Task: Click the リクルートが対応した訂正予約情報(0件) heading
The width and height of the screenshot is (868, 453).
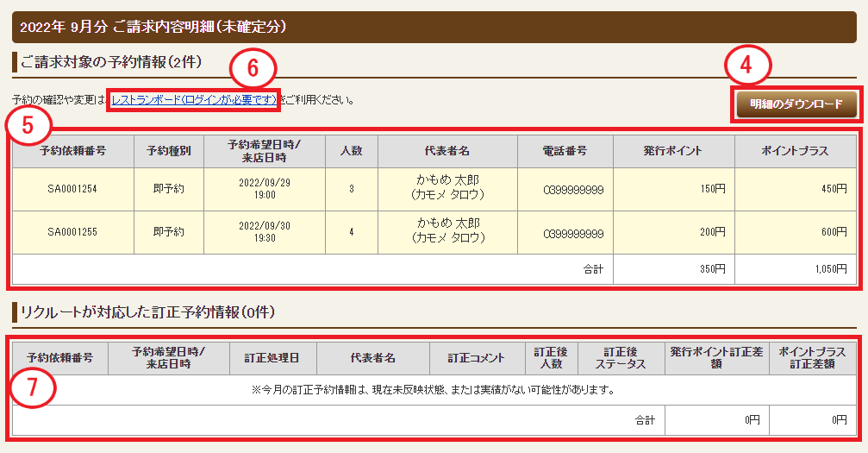Action: [x=147, y=312]
